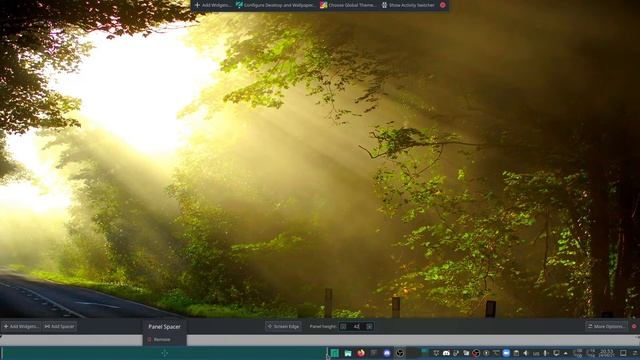Click Add Spacer button
This screenshot has height=360, width=640.
pyautogui.click(x=60, y=327)
